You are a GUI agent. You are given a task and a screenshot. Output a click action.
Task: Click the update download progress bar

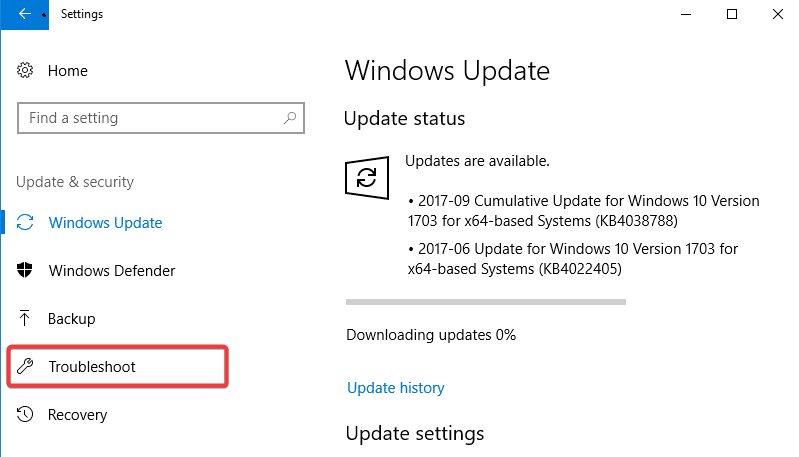tap(486, 302)
